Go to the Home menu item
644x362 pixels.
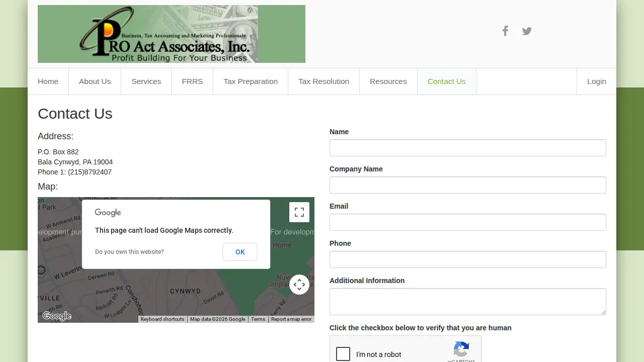click(x=48, y=81)
